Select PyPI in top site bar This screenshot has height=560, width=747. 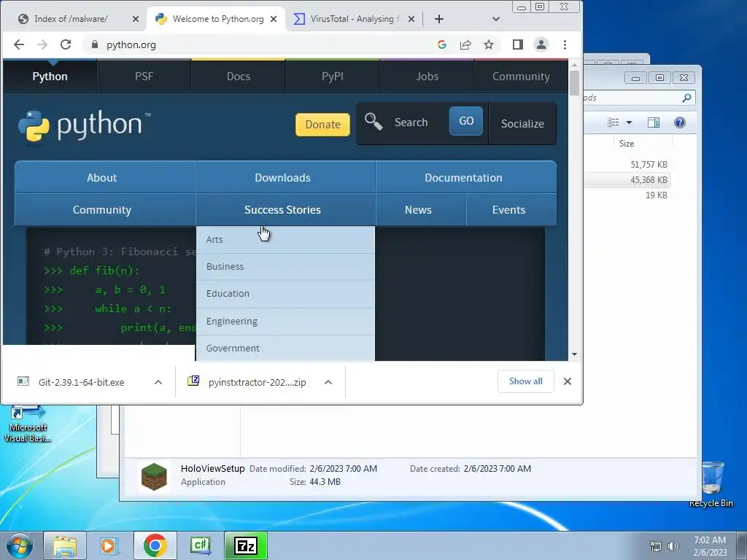pyautogui.click(x=333, y=76)
